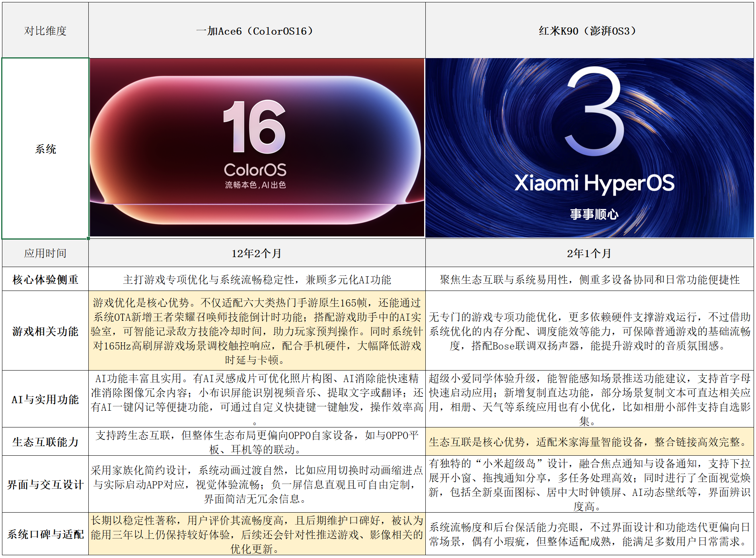Viewport: 756px width, 558px height.
Task: Click the cell starting 系统流畅度和后台保活能力亮眼
Action: point(589,534)
